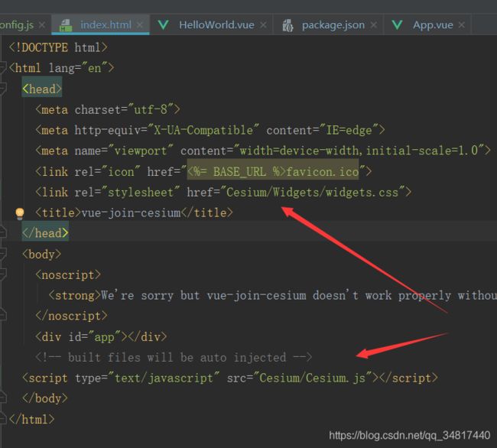Click the vue-join-cesium title text
The image size is (497, 448).
[132, 213]
